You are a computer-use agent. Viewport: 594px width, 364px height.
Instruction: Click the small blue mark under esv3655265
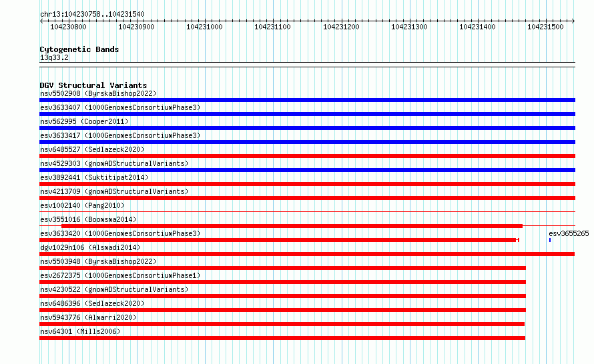(550, 240)
